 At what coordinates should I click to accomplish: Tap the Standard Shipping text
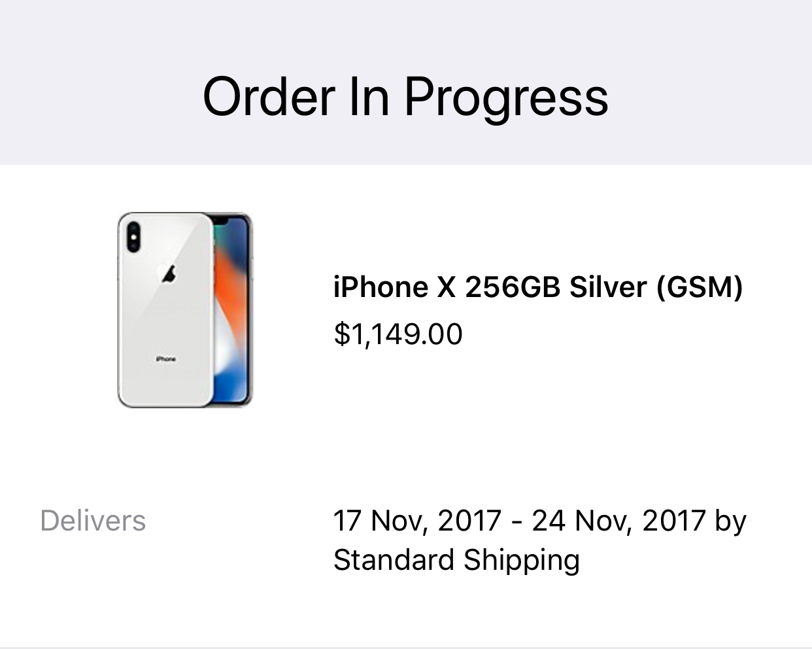(456, 560)
